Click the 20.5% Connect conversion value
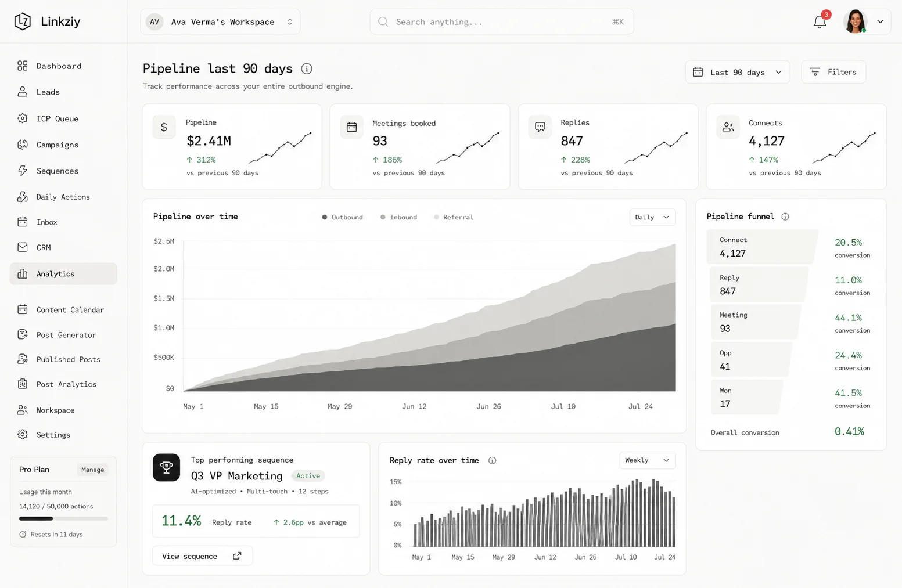This screenshot has width=902, height=588. tap(848, 243)
